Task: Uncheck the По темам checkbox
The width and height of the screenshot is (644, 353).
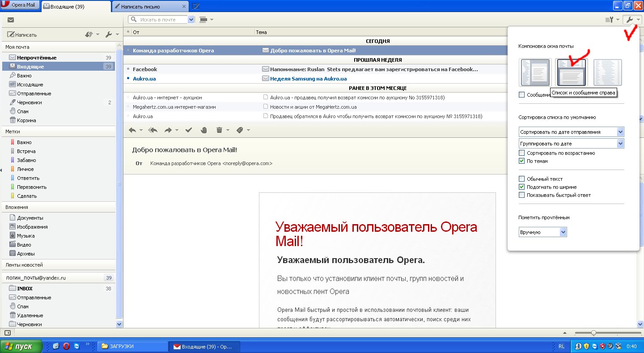Action: coord(522,161)
